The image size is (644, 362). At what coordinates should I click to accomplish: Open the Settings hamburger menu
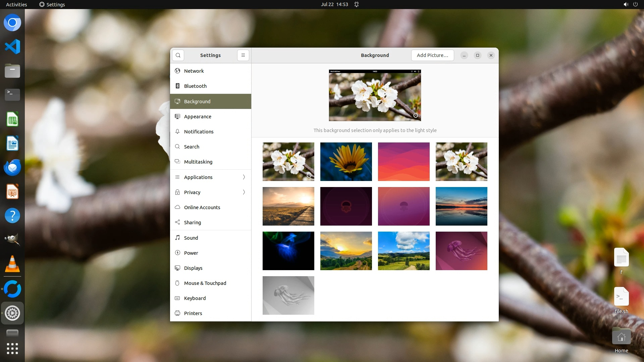coord(243,55)
